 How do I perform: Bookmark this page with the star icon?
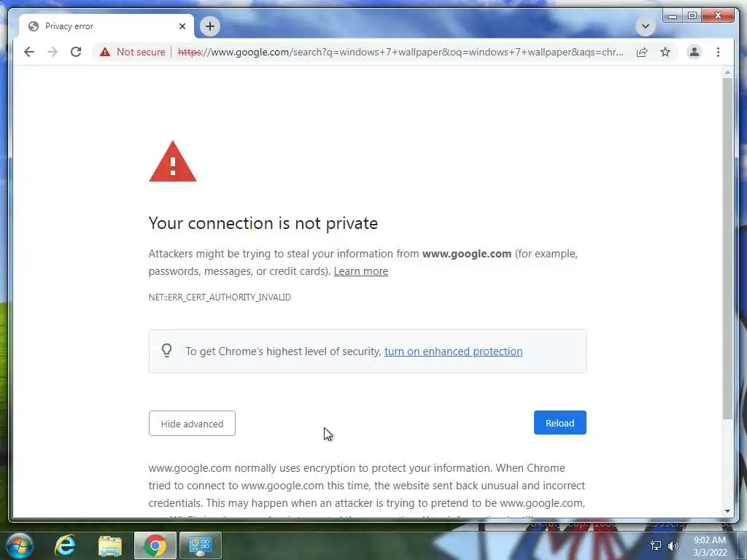pos(665,52)
